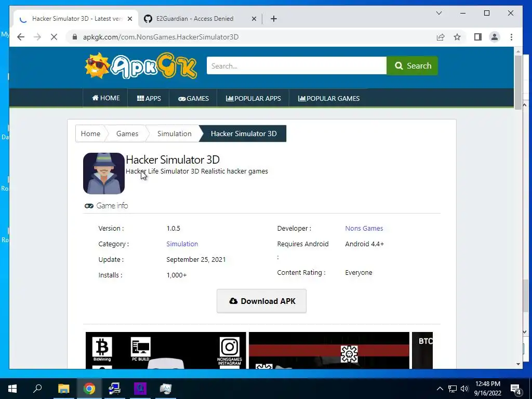Open POPULAR GAMES navigation item
The width and height of the screenshot is (532, 399).
pyautogui.click(x=328, y=98)
